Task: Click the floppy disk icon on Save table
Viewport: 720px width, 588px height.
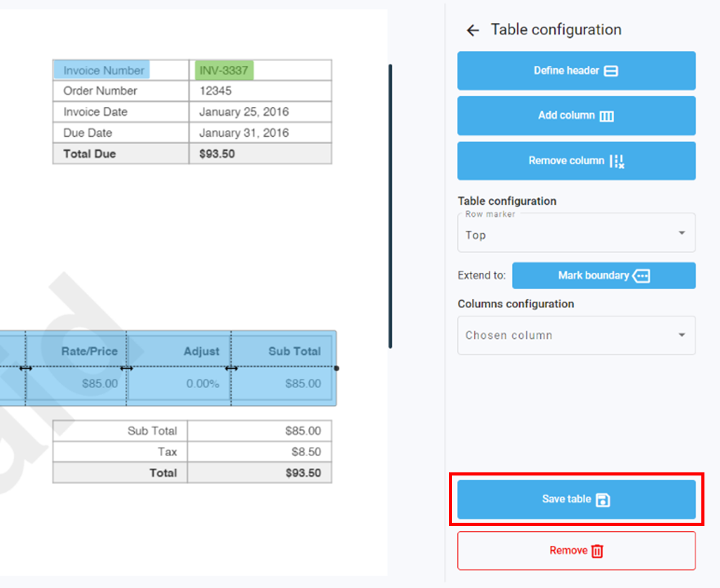Action: coord(602,500)
